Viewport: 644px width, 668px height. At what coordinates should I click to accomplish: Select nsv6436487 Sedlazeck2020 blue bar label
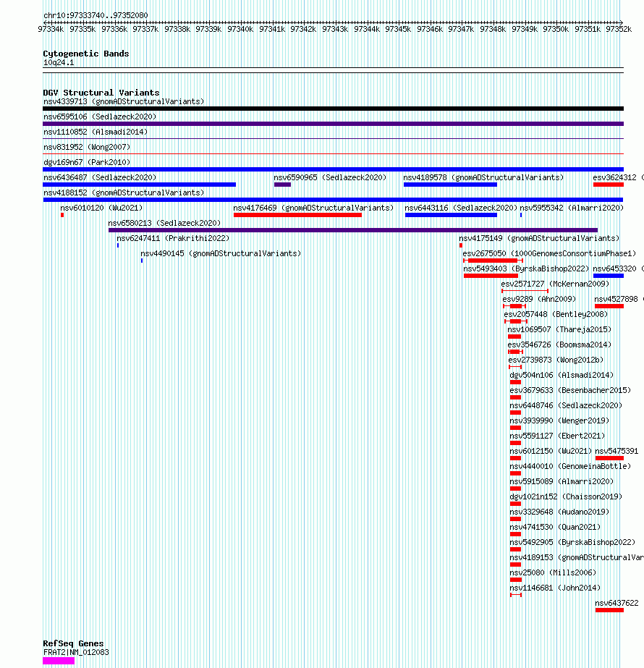[x=100, y=177]
